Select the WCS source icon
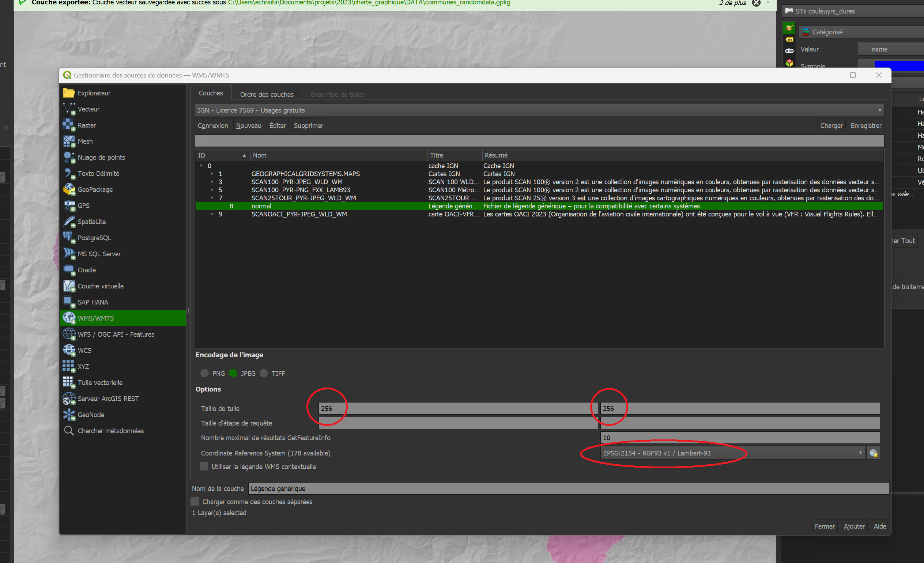This screenshot has height=563, width=924. [x=69, y=351]
